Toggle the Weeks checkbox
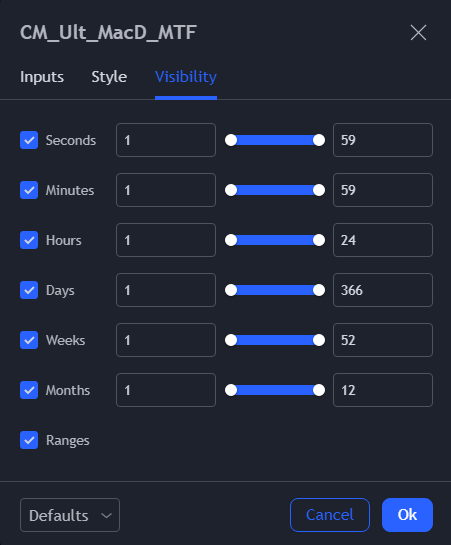The height and width of the screenshot is (545, 451). (29, 340)
